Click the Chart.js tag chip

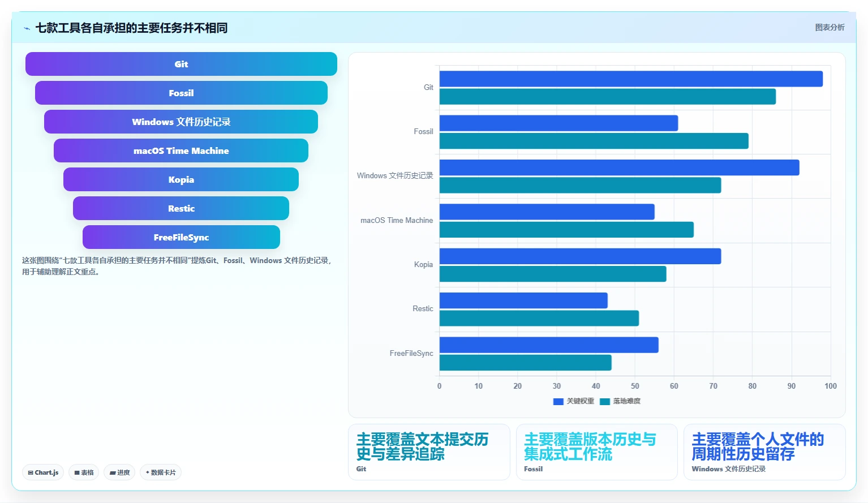(x=43, y=472)
